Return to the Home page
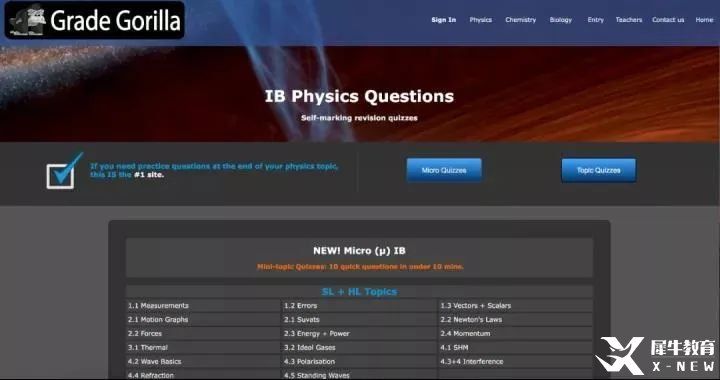The width and height of the screenshot is (720, 380). pyautogui.click(x=704, y=20)
